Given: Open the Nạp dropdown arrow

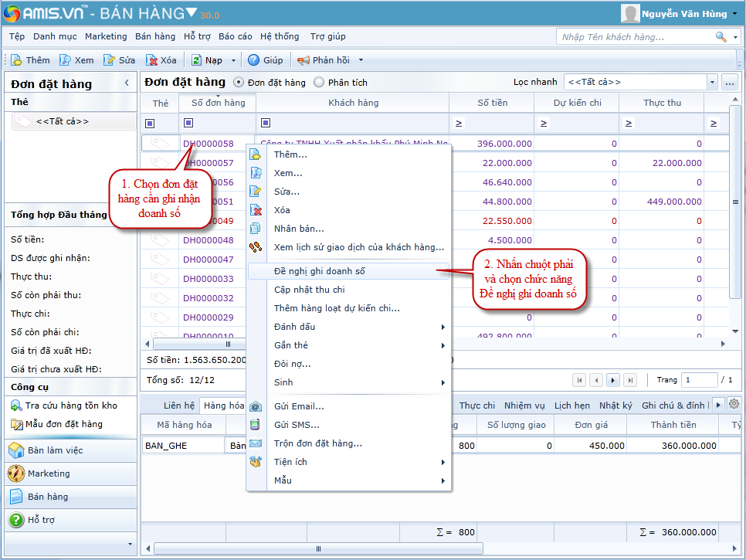Looking at the screenshot, I should (232, 60).
